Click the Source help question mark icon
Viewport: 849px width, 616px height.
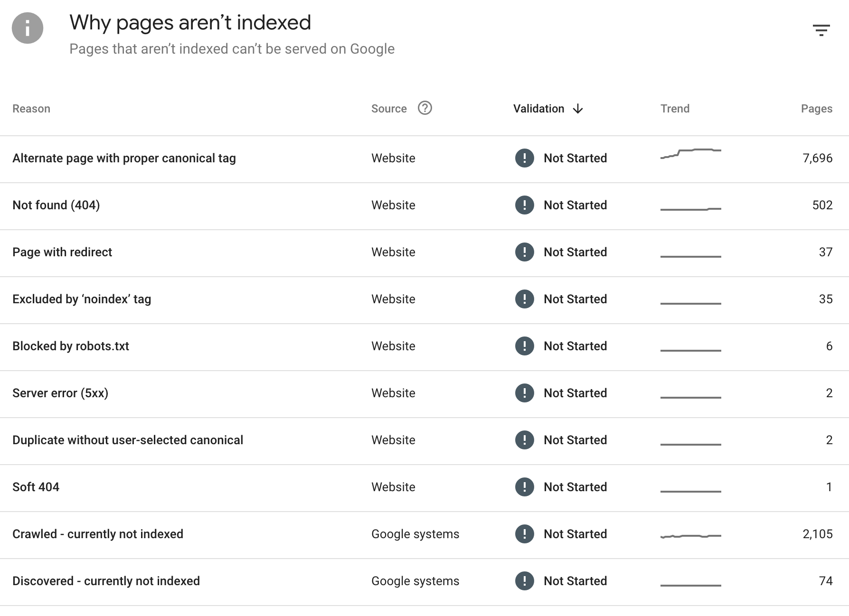point(425,108)
